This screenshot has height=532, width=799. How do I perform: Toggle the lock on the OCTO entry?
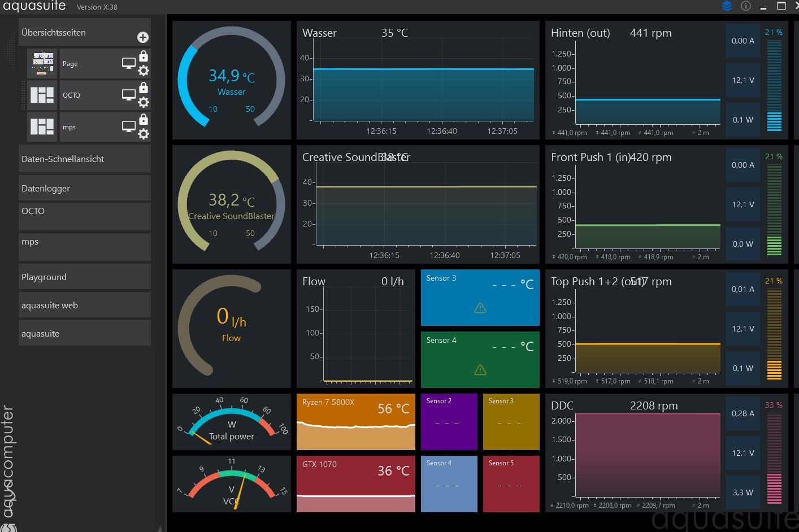[144, 88]
